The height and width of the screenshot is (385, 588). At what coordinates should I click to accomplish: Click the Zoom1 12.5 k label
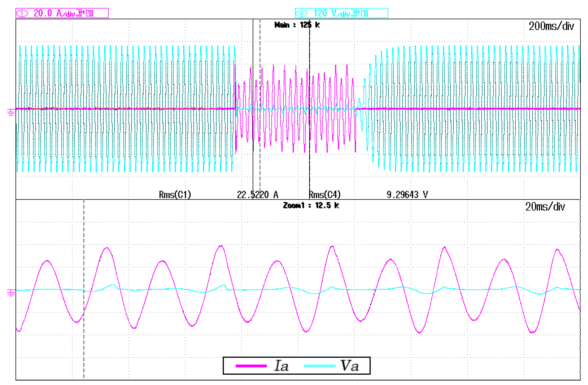(x=311, y=205)
